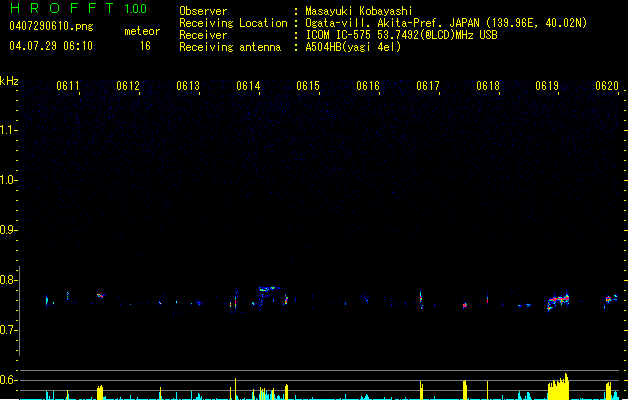Viewport: 629px width, 400px height.
Task: Click the 0618 time marker
Action: coord(488,86)
